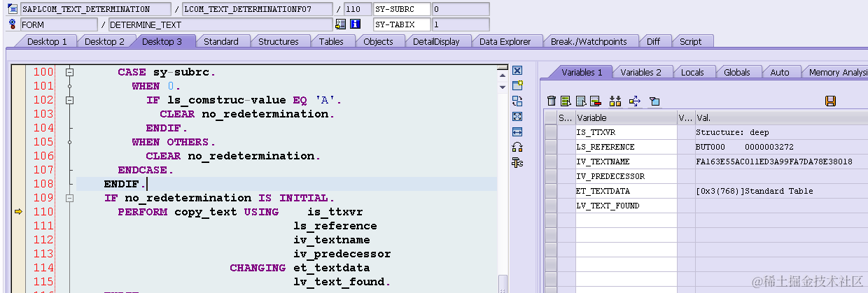
Task: Click the full screen tool icon
Action: point(517,116)
